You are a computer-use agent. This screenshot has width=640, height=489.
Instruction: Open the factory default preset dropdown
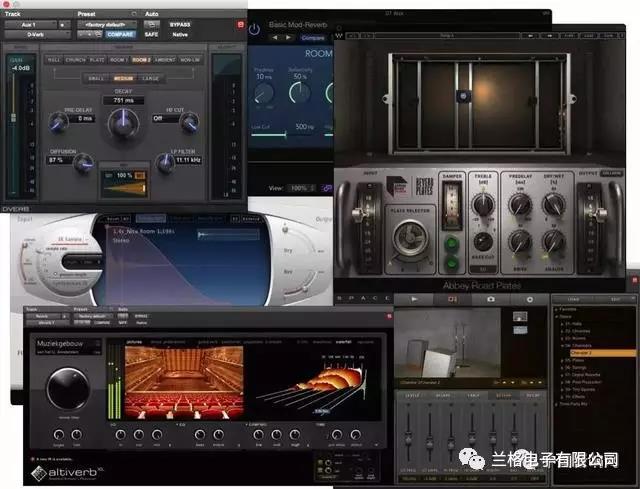coord(107,25)
